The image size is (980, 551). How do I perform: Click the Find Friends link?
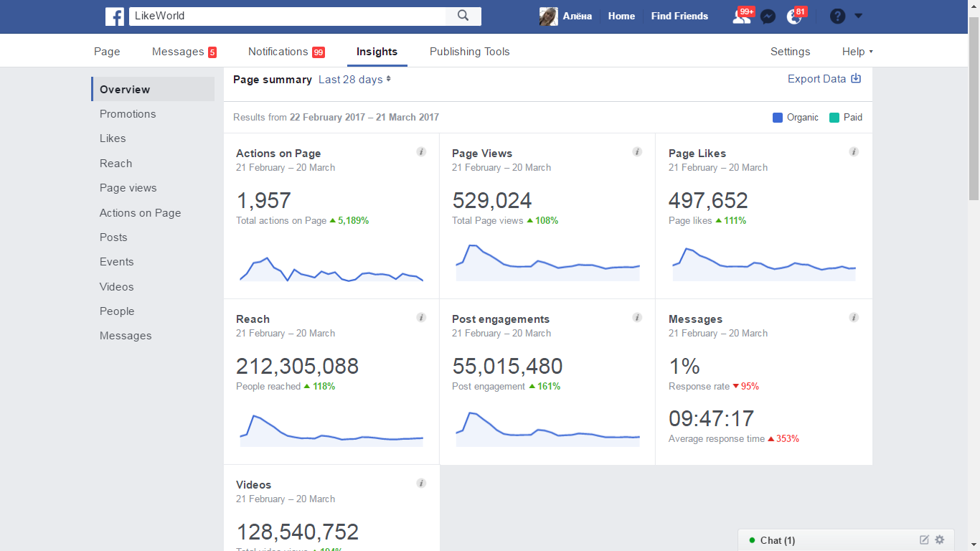(679, 16)
